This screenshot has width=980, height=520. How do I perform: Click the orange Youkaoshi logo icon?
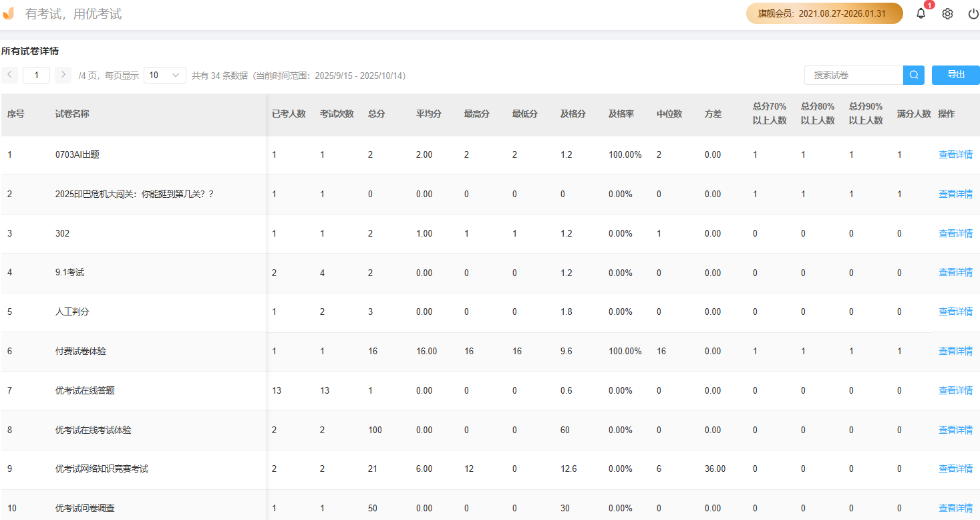(9, 13)
